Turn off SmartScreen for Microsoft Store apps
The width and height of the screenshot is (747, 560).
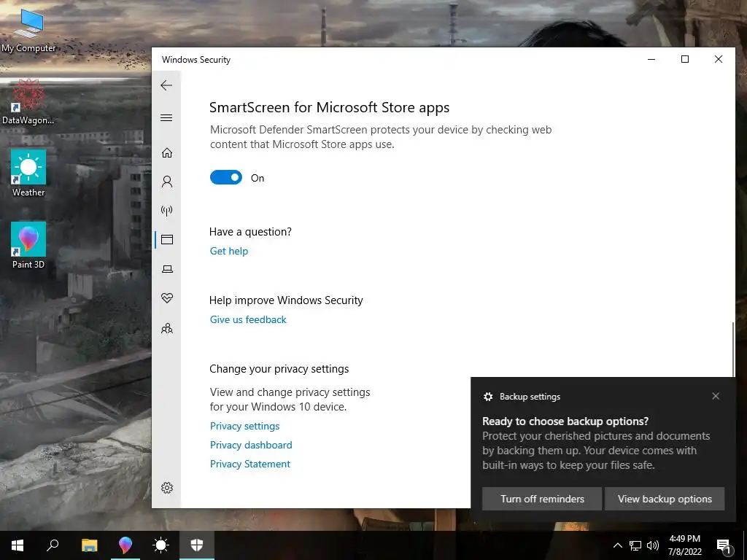226,178
